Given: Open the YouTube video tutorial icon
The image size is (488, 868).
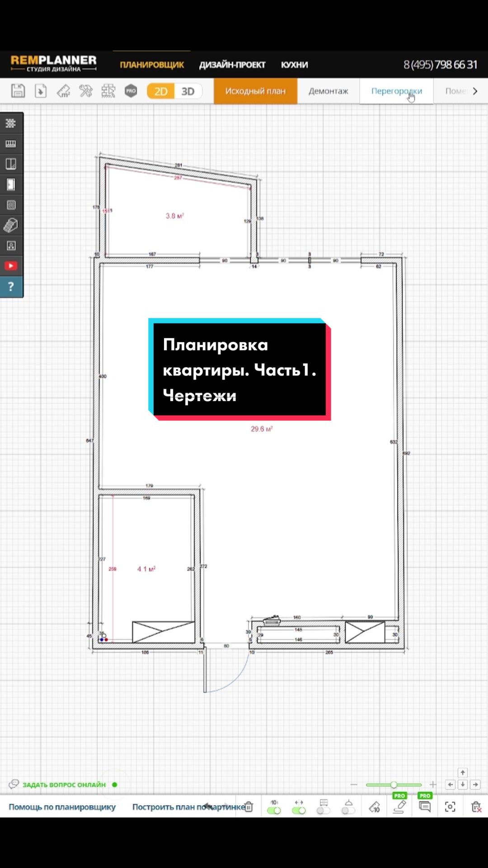Looking at the screenshot, I should tap(11, 266).
